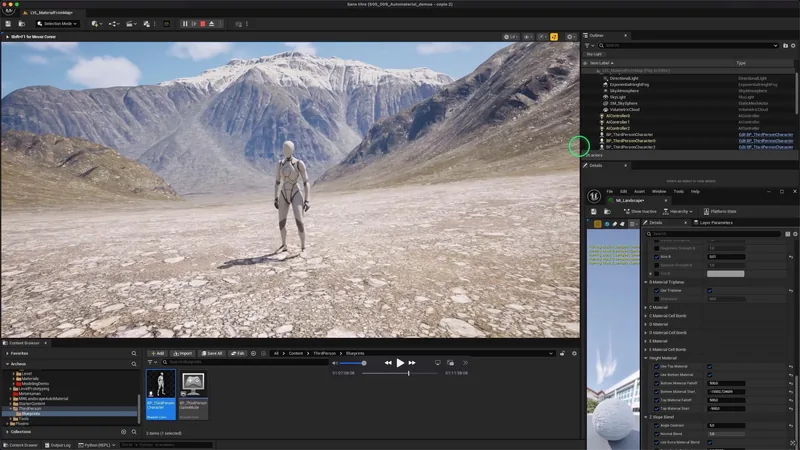Click the Show Inactive button
This screenshot has width=800, height=450.
(x=640, y=211)
